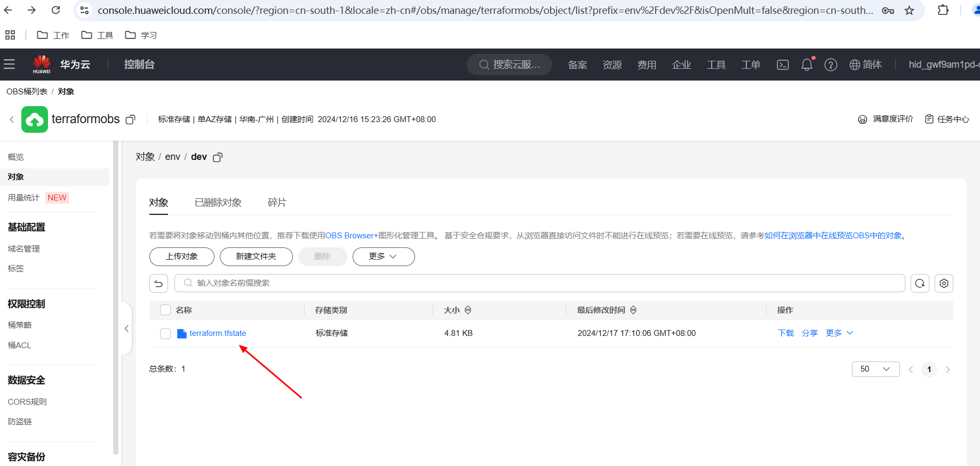Go to OBS桶列表 breadcrumb

click(x=27, y=91)
